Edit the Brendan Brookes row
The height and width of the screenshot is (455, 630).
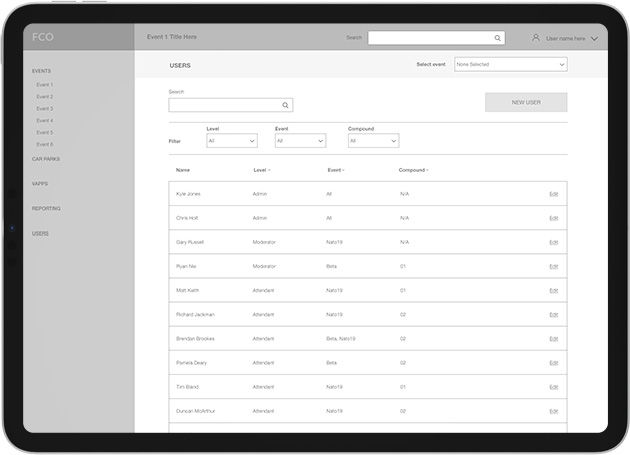coord(554,339)
